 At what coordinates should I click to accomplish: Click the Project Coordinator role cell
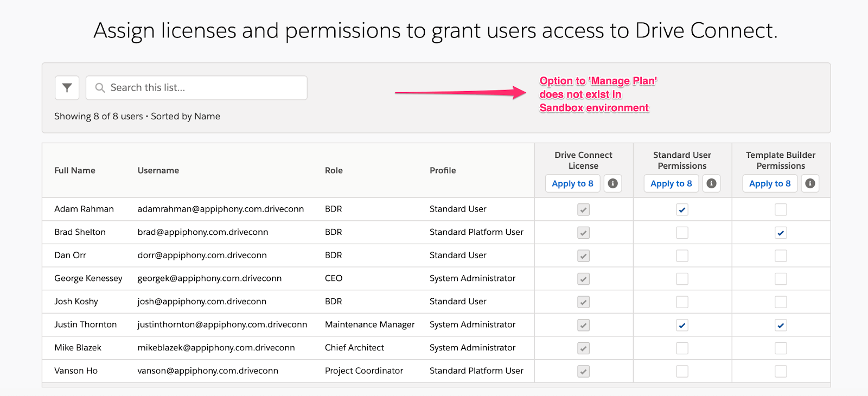coord(364,371)
